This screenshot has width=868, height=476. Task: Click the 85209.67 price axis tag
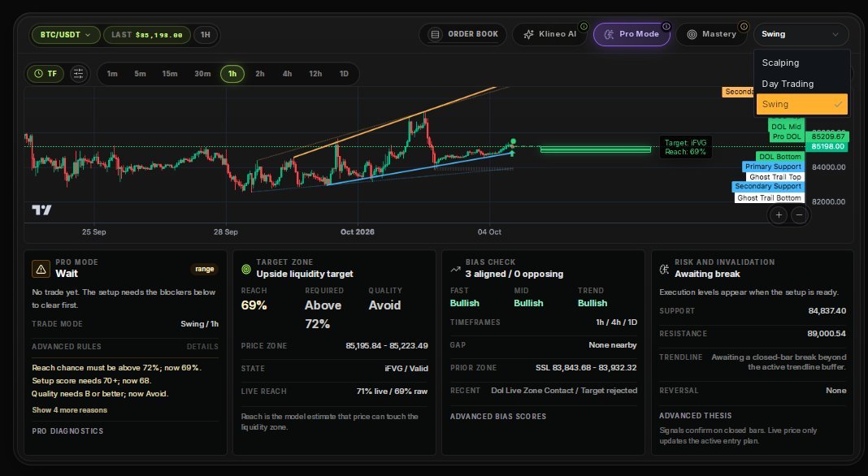pos(828,136)
